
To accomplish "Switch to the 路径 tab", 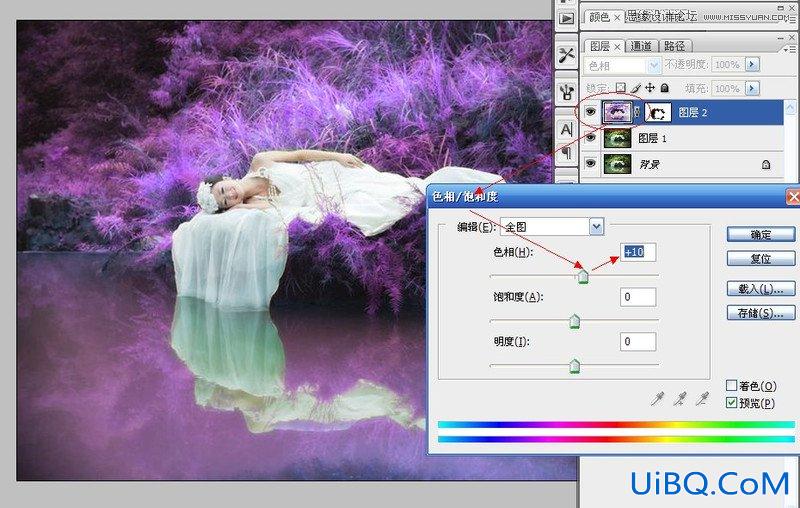I will pos(674,46).
